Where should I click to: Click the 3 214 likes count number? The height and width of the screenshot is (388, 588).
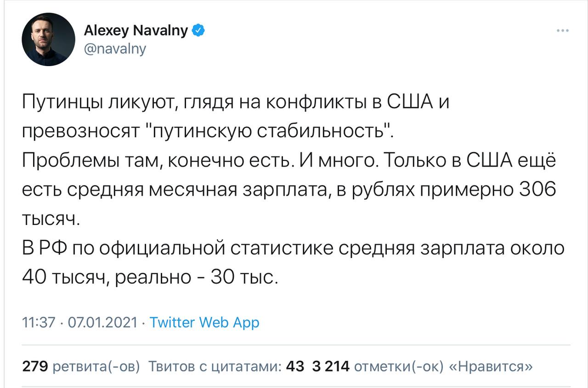(331, 366)
